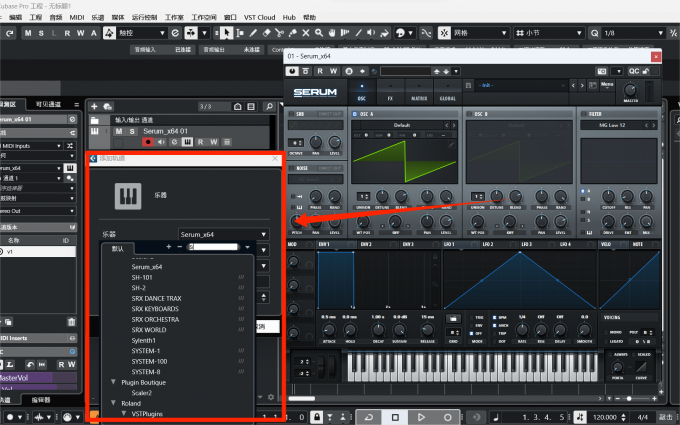Screen dimensions: 680x425
Task: Click the noise PITCH knob
Action: pos(297,222)
